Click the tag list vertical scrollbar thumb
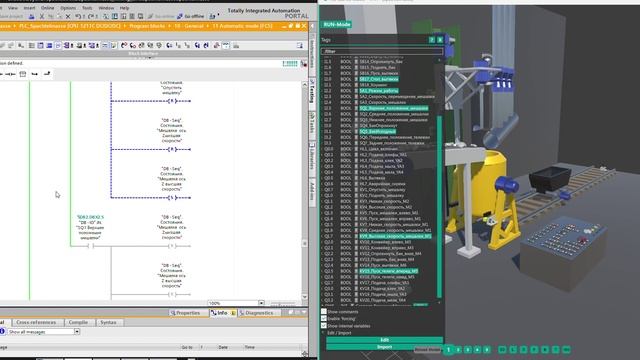Image resolution: width=640 pixels, height=360 pixels. click(x=439, y=206)
